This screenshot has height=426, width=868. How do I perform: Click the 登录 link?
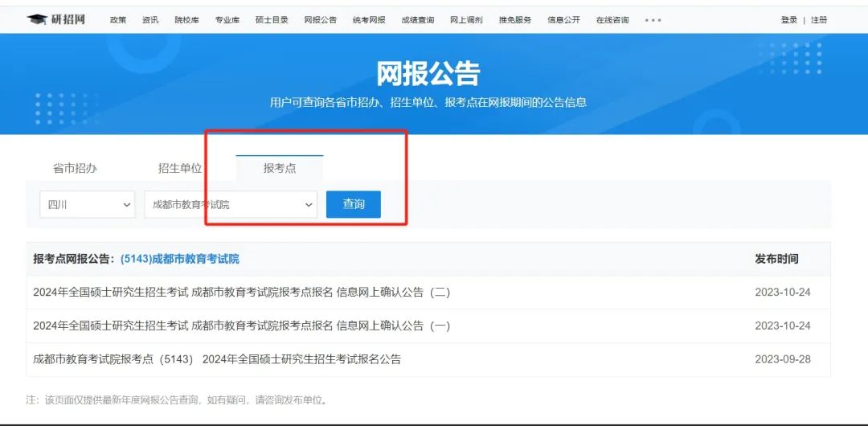tap(788, 20)
